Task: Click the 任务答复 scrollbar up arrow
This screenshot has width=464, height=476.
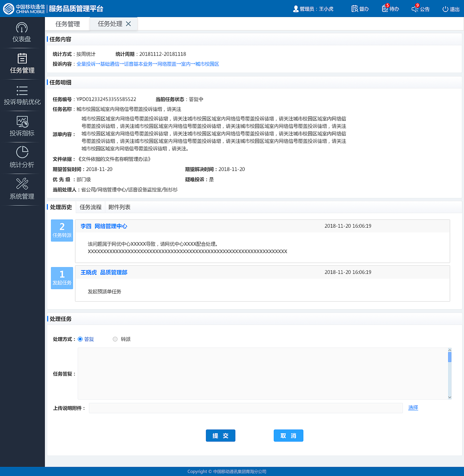Action: [x=449, y=350]
